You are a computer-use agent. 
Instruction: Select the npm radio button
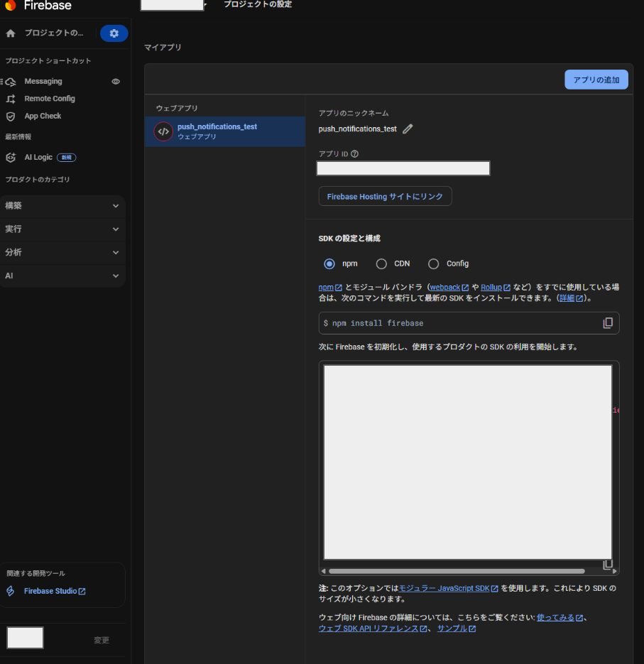click(x=329, y=263)
